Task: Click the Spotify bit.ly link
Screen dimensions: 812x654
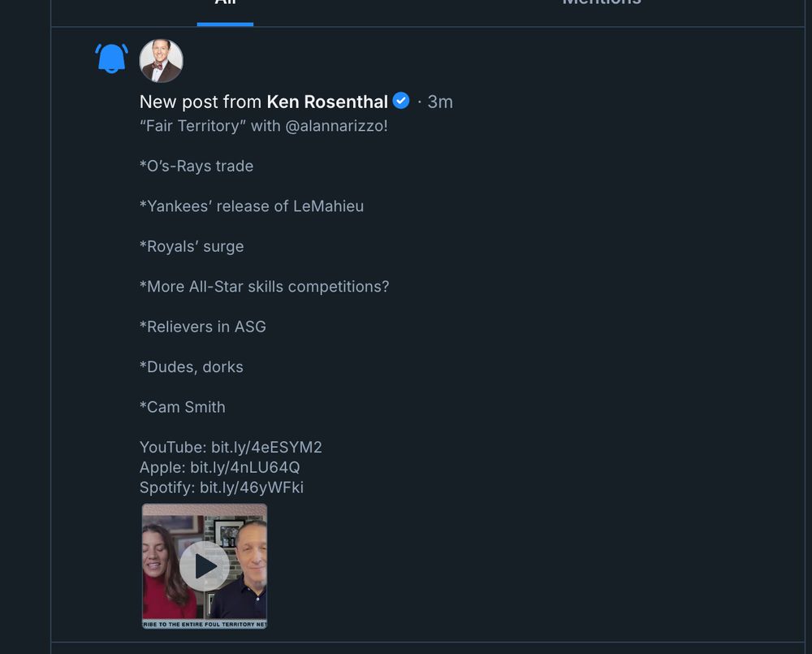Action: click(252, 487)
